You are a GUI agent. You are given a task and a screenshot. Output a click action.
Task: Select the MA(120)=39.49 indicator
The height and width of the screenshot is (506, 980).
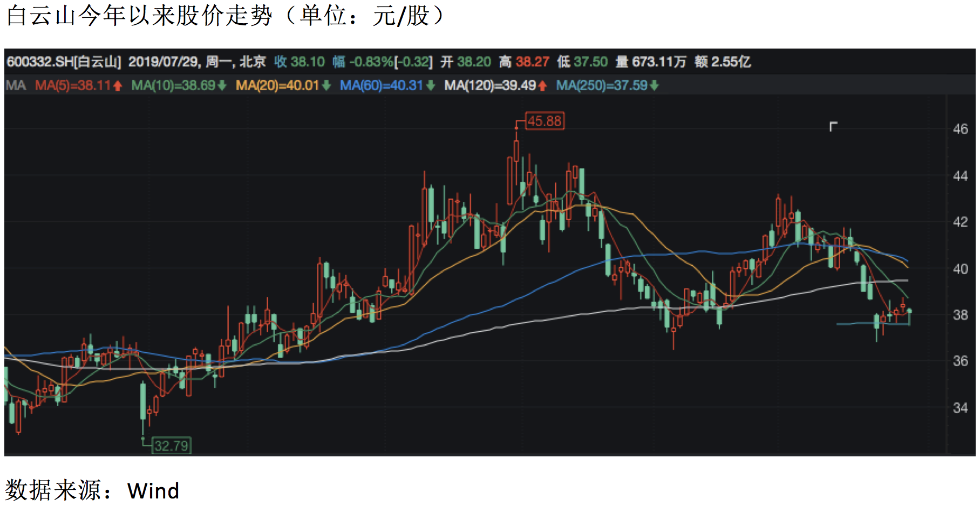coord(490,85)
